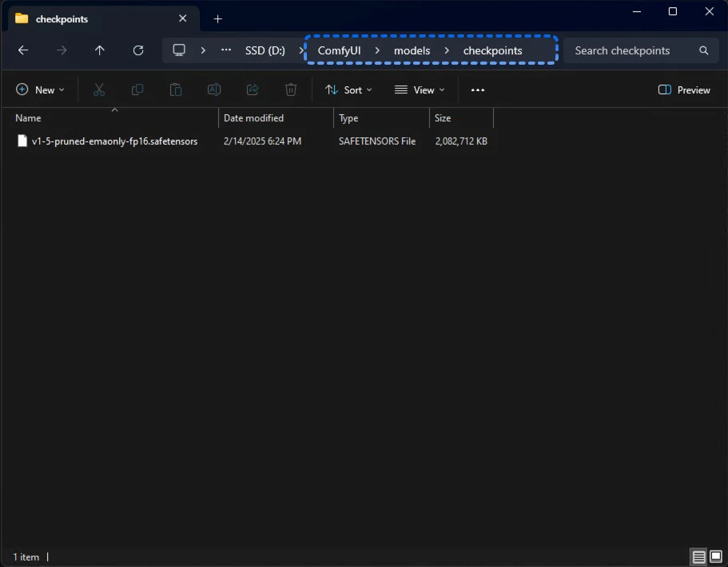Click the Rename icon in the toolbar

pyautogui.click(x=213, y=89)
